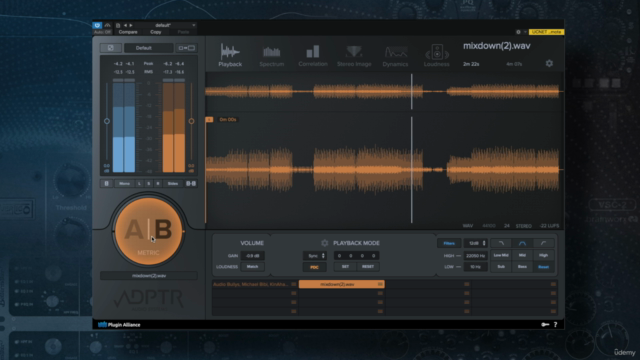Open the Sync playback mode dropdown
Screen dimensions: 640x360
315,256
